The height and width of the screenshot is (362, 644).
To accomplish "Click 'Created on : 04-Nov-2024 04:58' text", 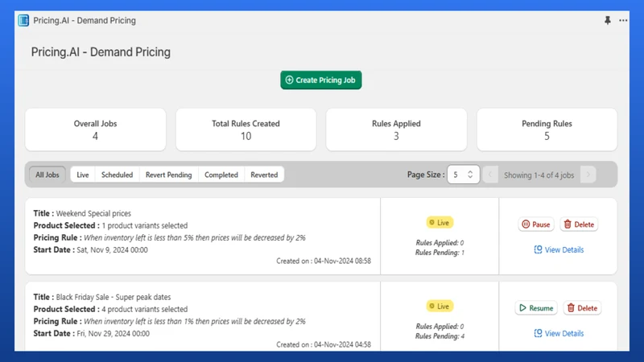I will 324,345.
